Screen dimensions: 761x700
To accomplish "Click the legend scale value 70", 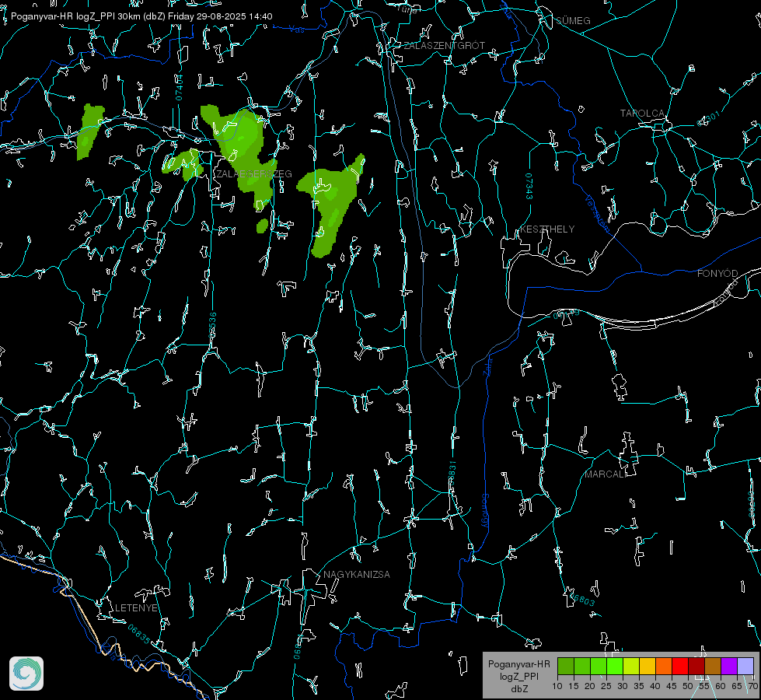I will tap(752, 687).
